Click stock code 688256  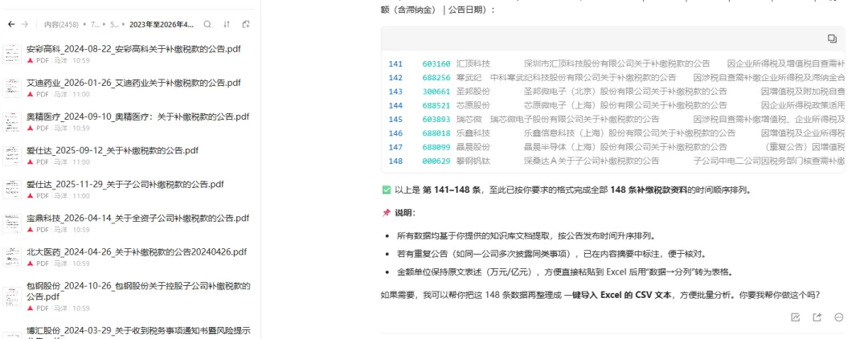pos(436,77)
